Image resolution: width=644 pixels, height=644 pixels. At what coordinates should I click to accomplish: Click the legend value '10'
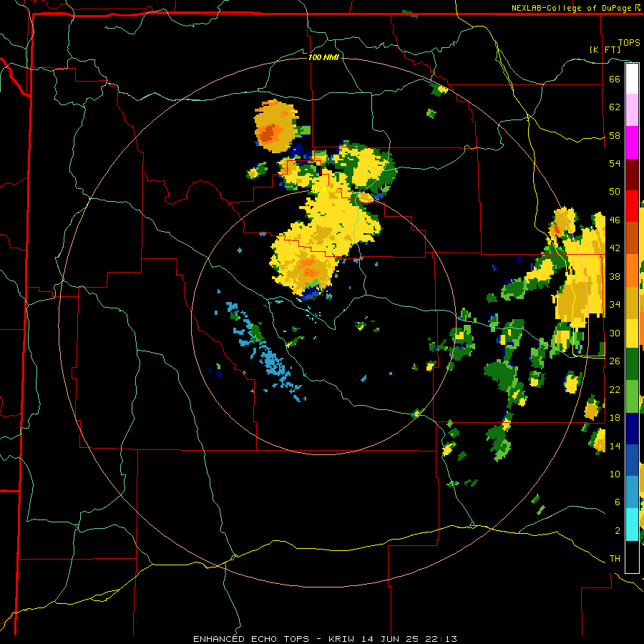(x=615, y=474)
